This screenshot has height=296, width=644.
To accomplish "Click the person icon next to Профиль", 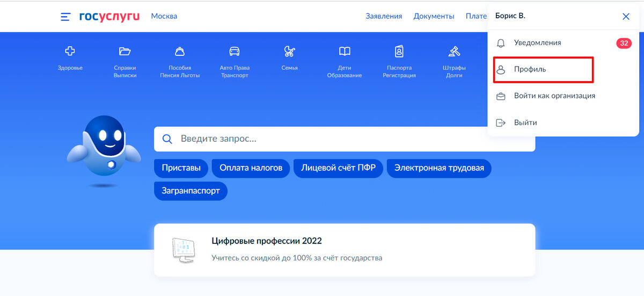I will point(501,70).
